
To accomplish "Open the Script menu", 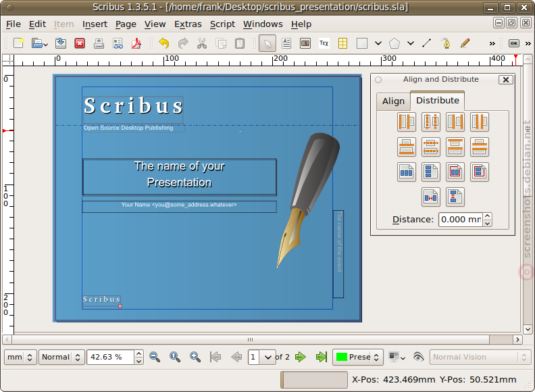I will 222,24.
